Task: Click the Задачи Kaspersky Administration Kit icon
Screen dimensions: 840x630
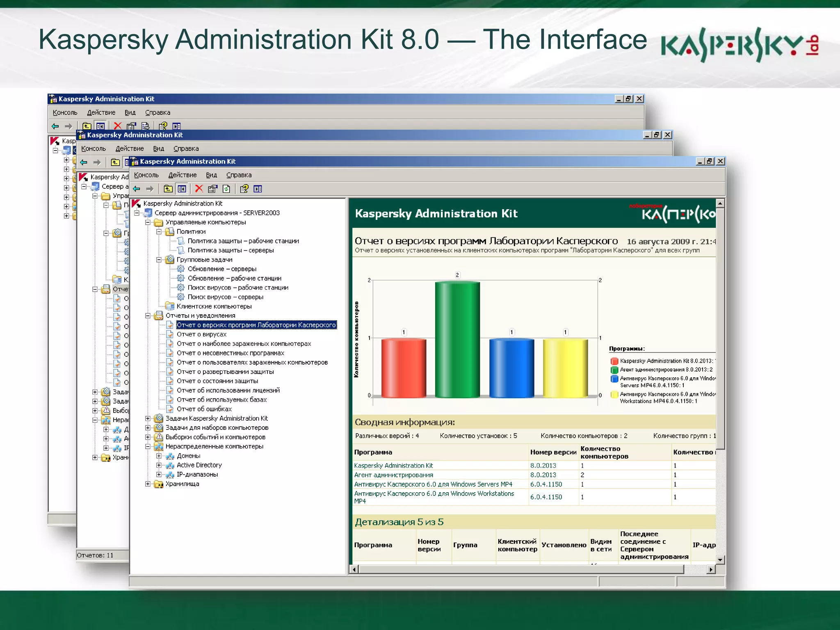Action: (x=159, y=418)
